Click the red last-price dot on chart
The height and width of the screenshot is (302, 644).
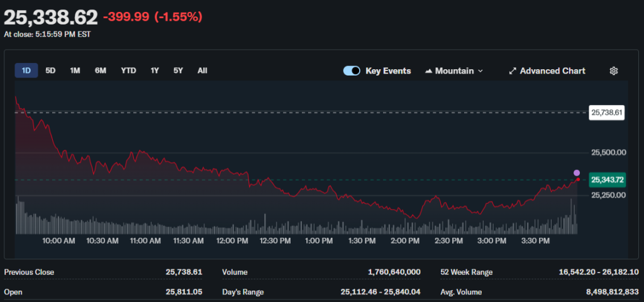coord(578,180)
